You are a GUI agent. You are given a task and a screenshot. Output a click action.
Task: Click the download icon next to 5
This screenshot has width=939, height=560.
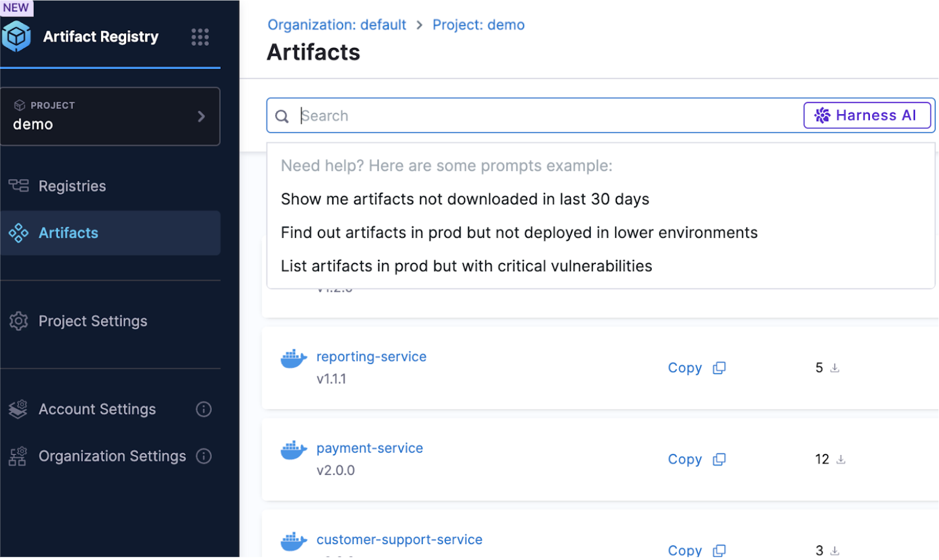coord(835,368)
